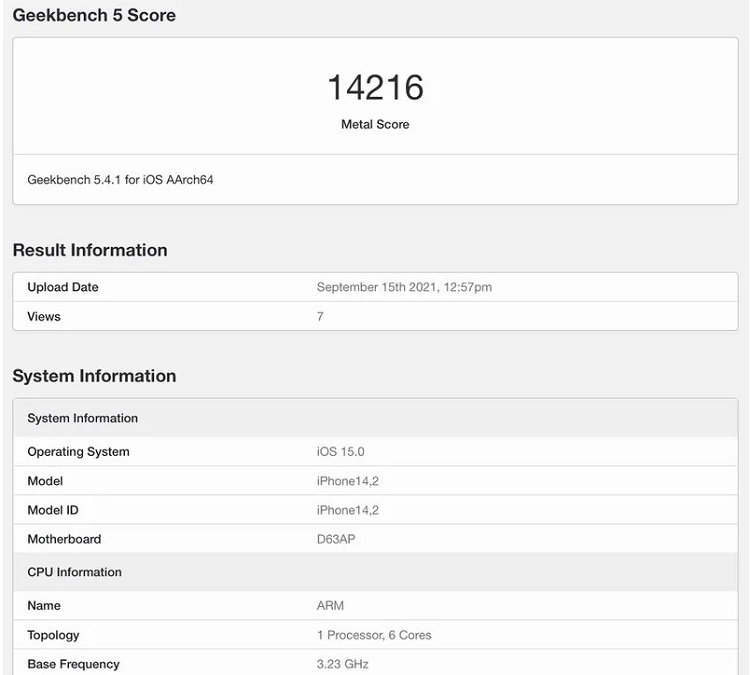Click the System Information table header row
The width and height of the screenshot is (750, 675).
click(375, 418)
